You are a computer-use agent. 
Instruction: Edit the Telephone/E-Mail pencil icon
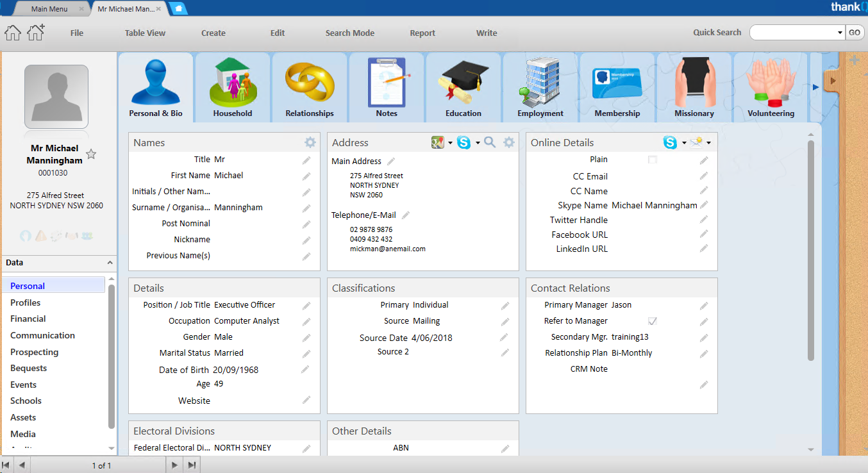tap(405, 215)
